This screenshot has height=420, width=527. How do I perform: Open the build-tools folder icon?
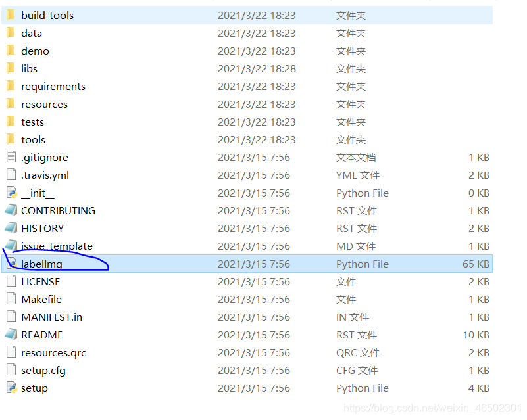click(11, 14)
